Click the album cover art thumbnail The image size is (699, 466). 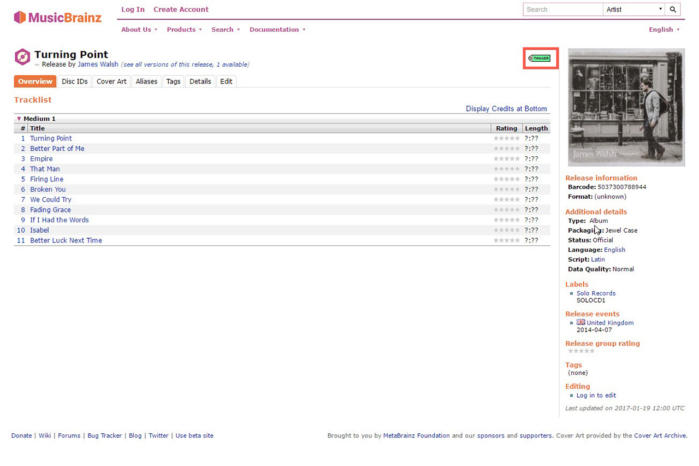626,107
